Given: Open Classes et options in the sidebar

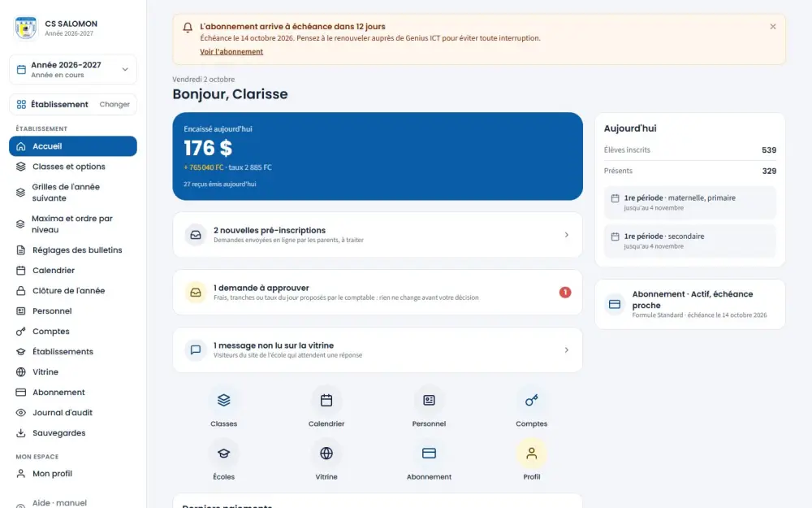Looking at the screenshot, I should (73, 167).
